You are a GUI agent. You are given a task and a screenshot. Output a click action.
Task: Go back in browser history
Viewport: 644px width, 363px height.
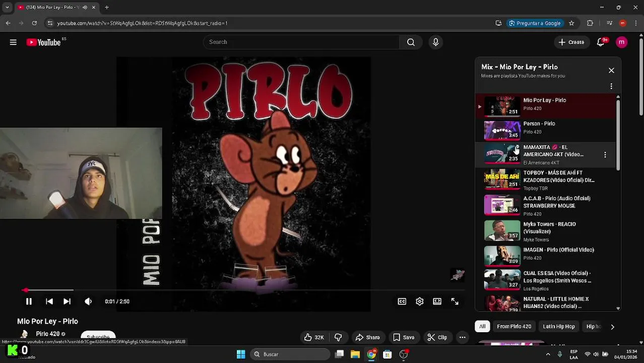[x=8, y=23]
